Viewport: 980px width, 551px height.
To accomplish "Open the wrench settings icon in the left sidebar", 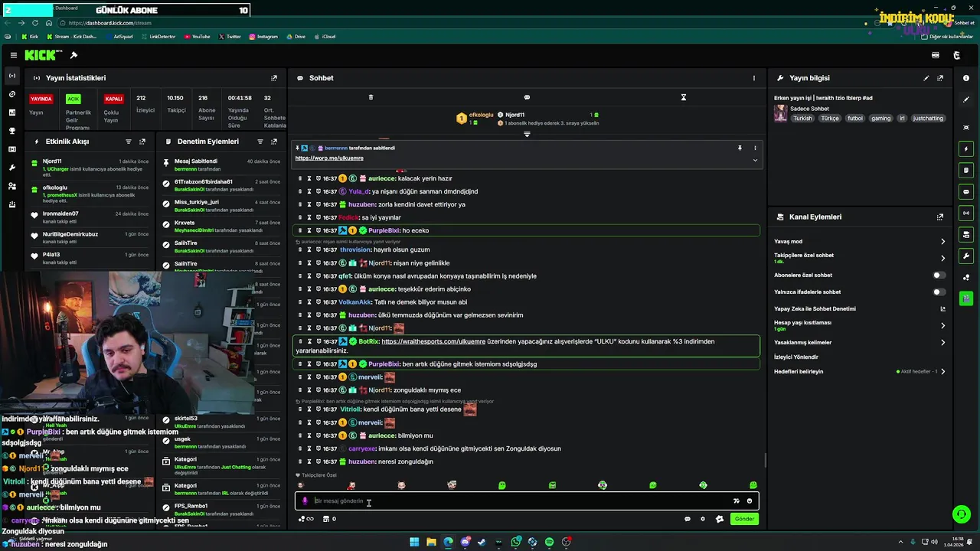I will coord(11,168).
